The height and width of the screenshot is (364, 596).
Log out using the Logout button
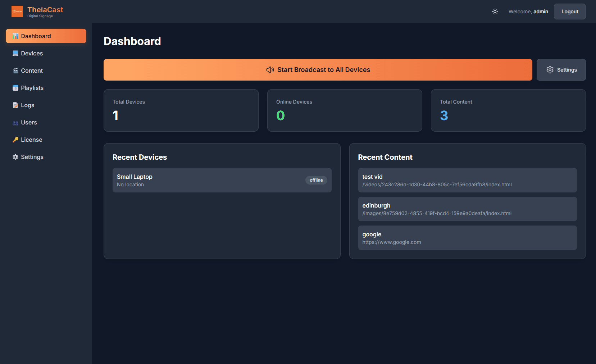click(569, 11)
